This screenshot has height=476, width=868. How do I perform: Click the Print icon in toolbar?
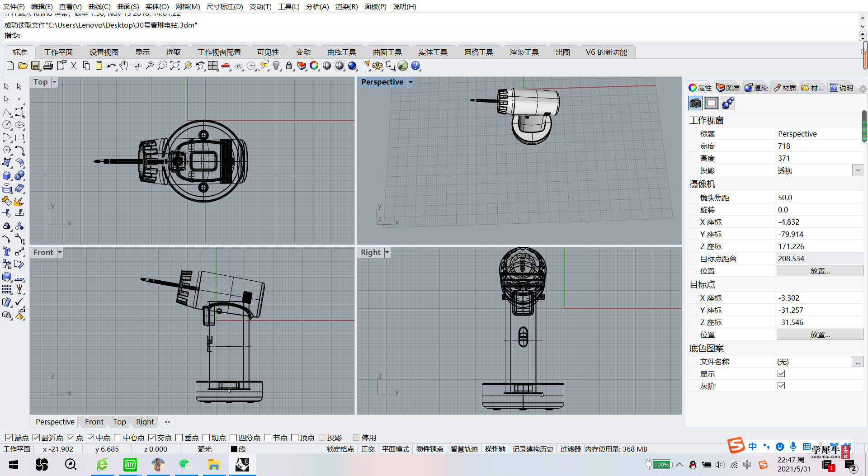[48, 66]
